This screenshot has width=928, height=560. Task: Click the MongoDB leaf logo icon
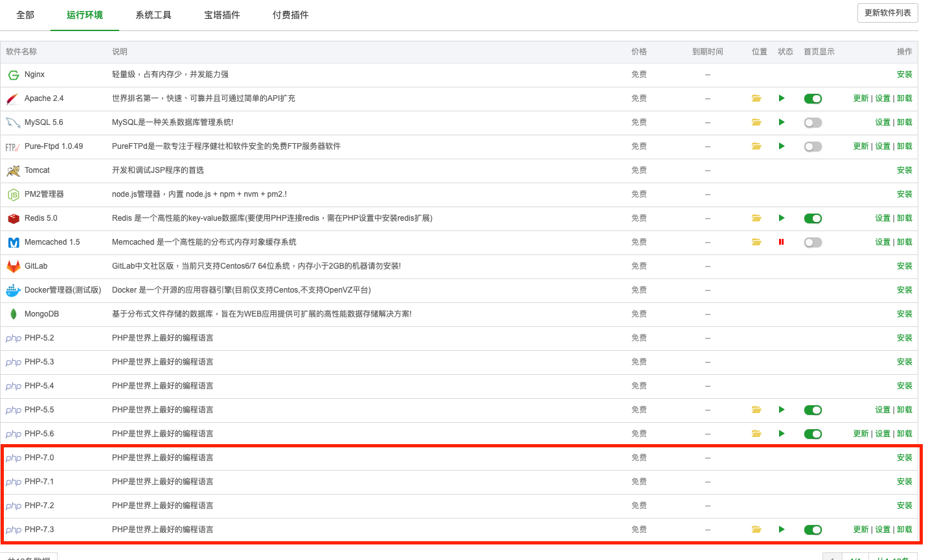[14, 315]
